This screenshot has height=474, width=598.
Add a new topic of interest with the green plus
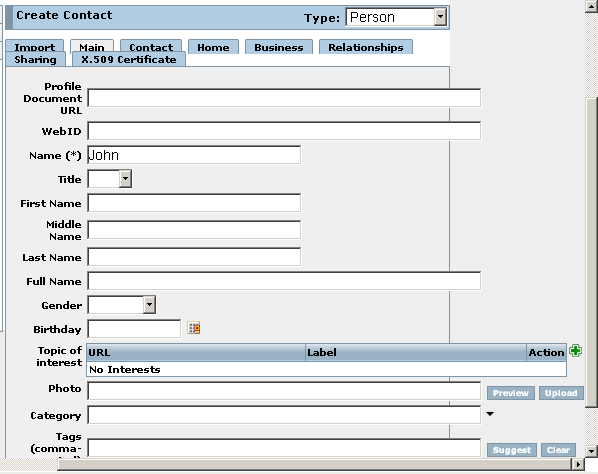coord(575,350)
